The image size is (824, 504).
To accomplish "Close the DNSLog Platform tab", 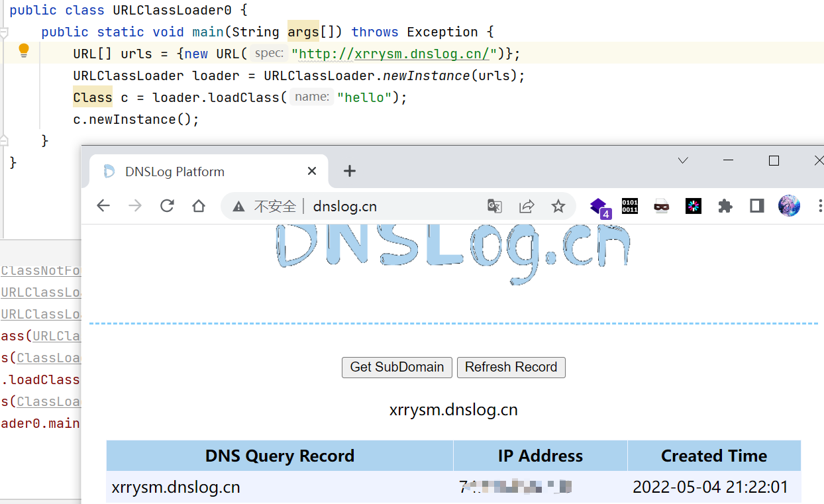I will [x=312, y=171].
